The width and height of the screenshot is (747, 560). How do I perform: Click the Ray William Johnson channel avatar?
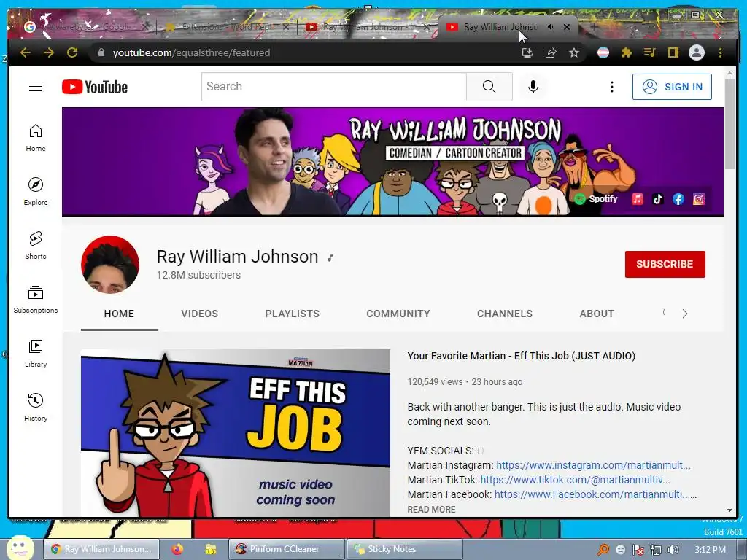coord(110,264)
